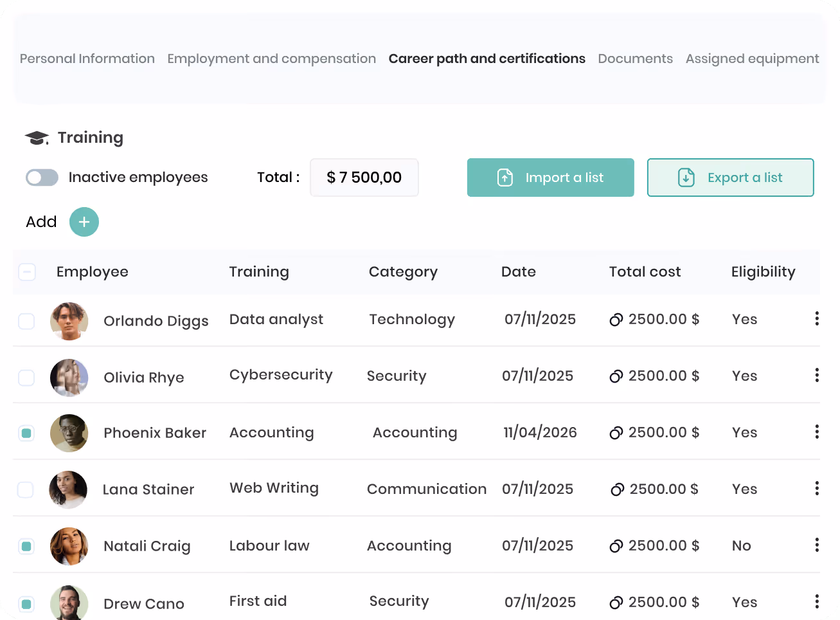
Task: Click the name Phoenix Baker
Action: click(155, 433)
